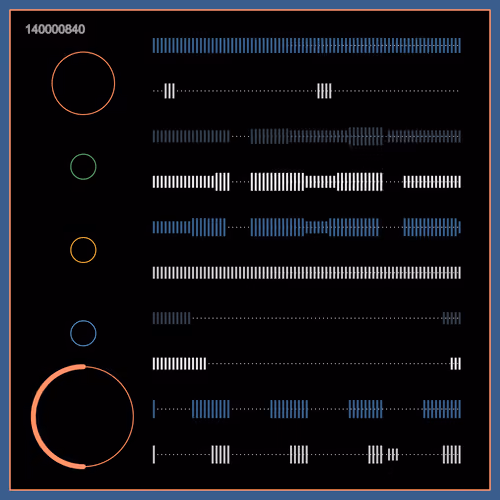The image size is (500, 500).
Task: Select the small green circle
Action: click(x=83, y=167)
